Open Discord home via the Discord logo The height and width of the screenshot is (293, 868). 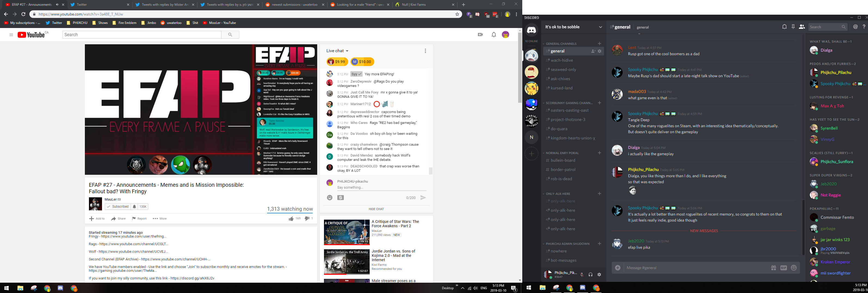pyautogui.click(x=531, y=30)
